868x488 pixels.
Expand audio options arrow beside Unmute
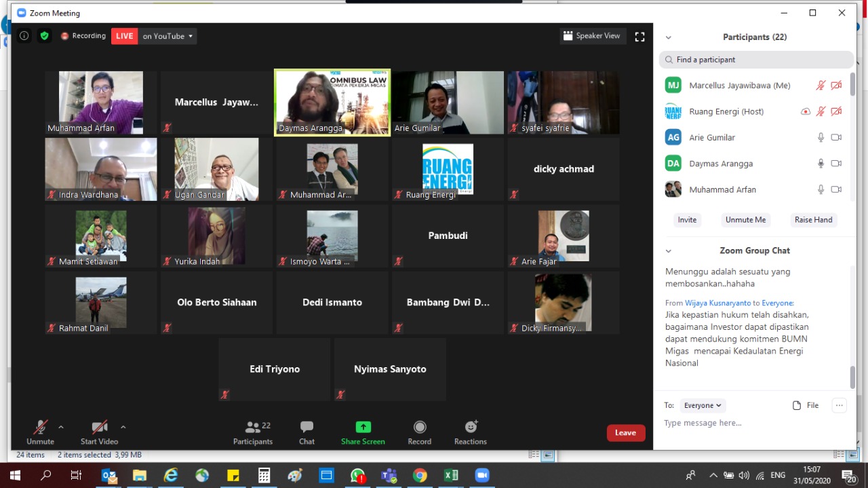pos(61,427)
